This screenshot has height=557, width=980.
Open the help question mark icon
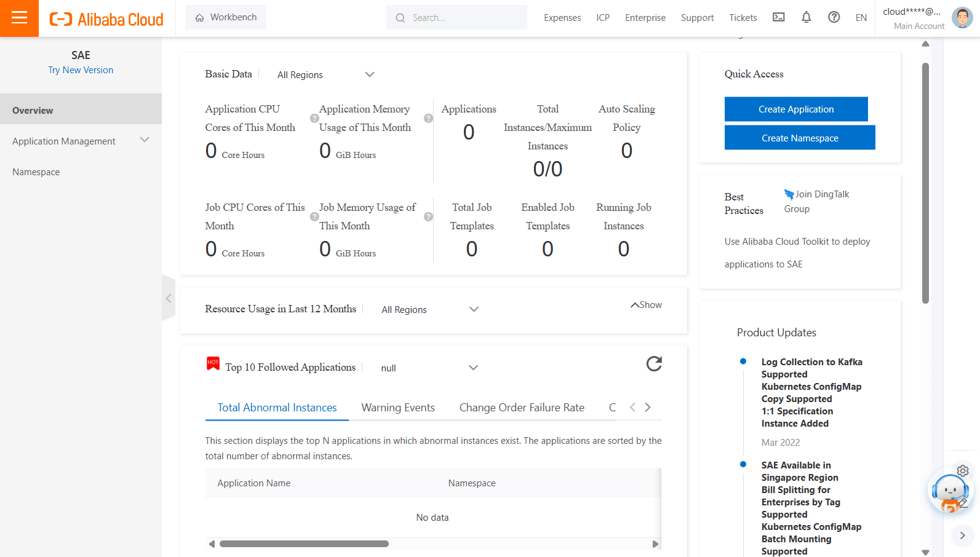pyautogui.click(x=834, y=17)
